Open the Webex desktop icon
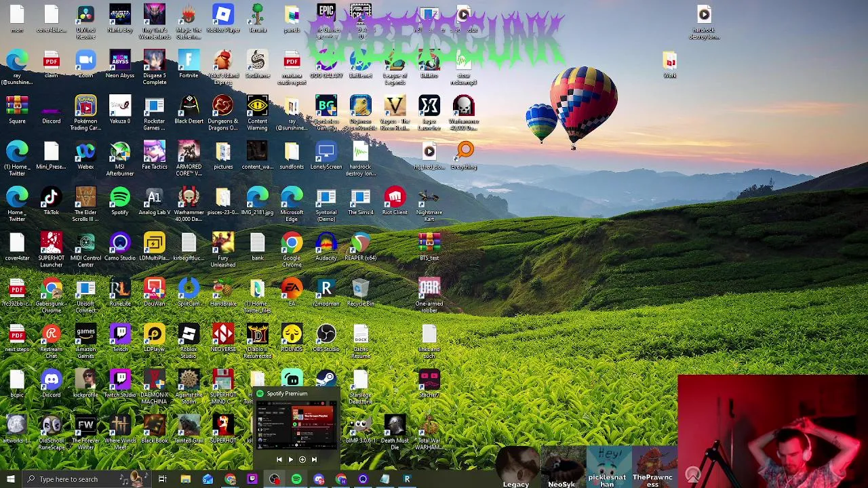This screenshot has height=488, width=868. (85, 157)
